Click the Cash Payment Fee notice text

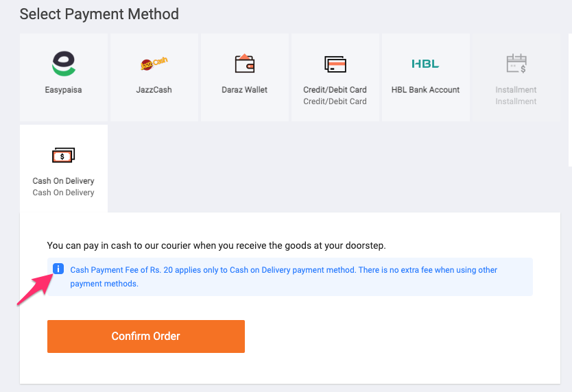coord(283,277)
